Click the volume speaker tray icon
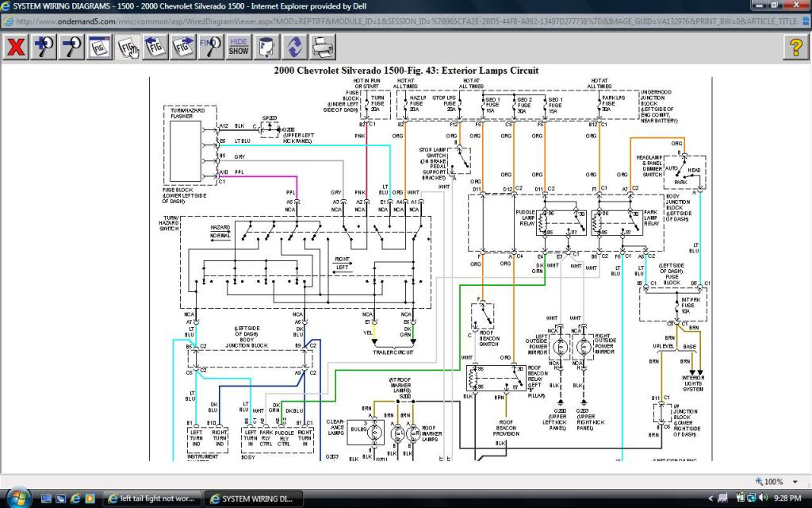The width and height of the screenshot is (812, 508). (762, 498)
